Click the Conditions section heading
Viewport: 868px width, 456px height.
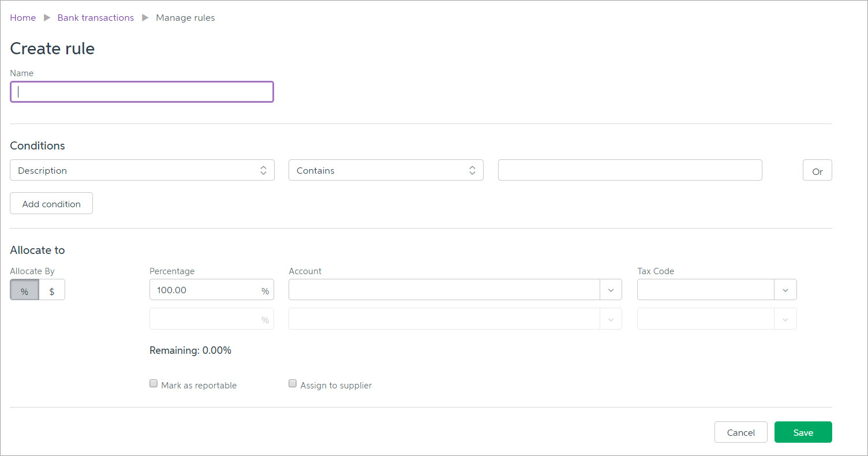(x=38, y=145)
